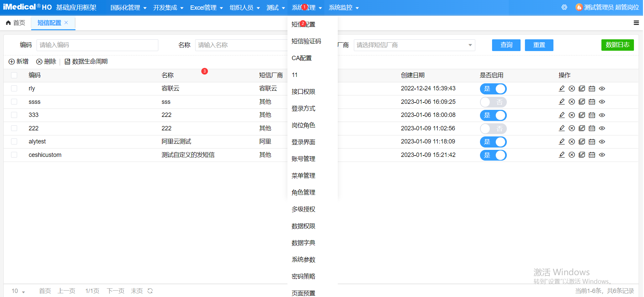The height and width of the screenshot is (297, 644).
Task: Tick the checkbox in the ssss row
Action: coord(14,101)
